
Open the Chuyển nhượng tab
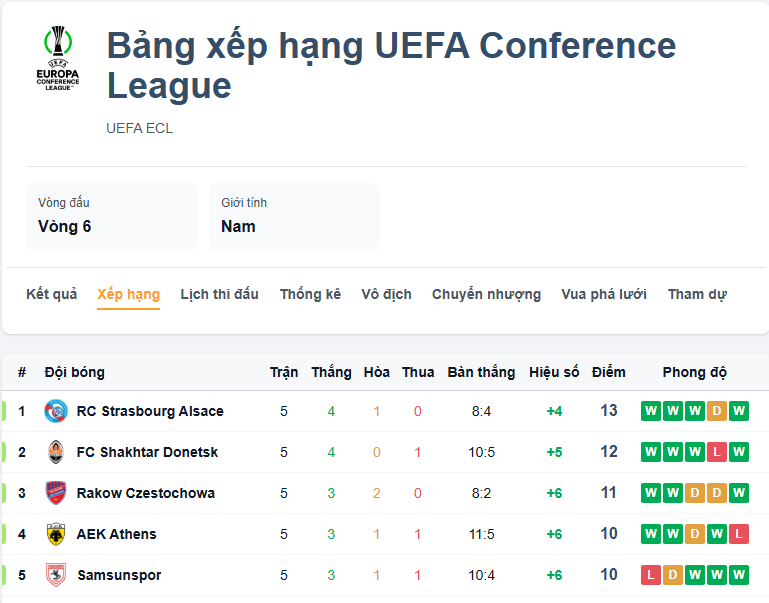486,294
